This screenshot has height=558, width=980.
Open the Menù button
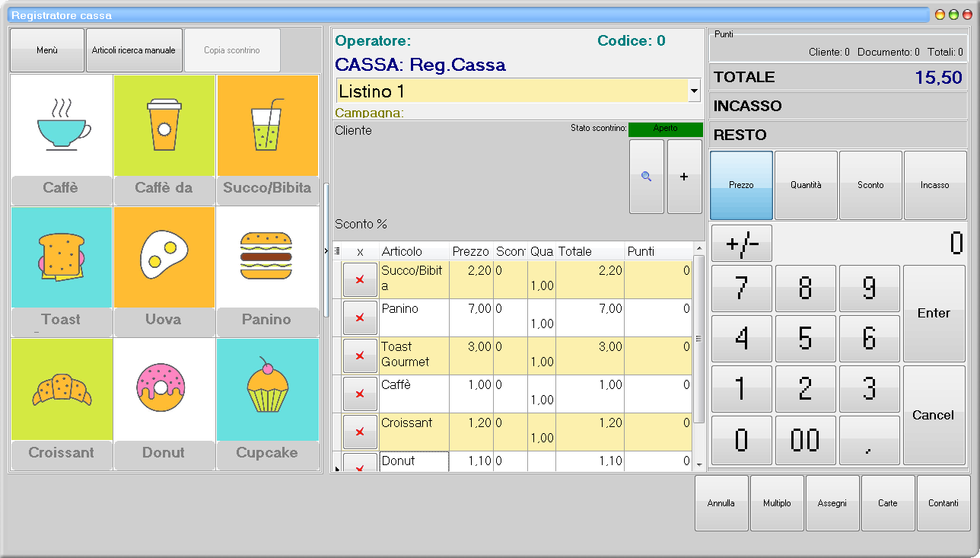pyautogui.click(x=47, y=50)
